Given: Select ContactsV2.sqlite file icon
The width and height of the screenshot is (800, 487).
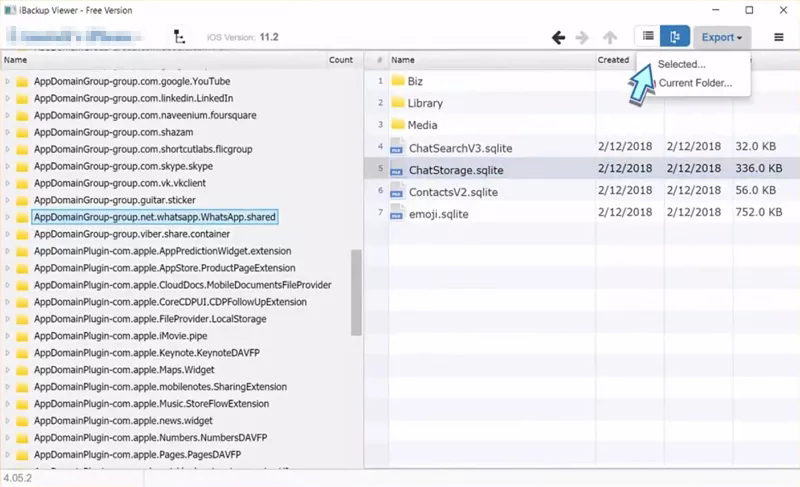Looking at the screenshot, I should (x=397, y=191).
